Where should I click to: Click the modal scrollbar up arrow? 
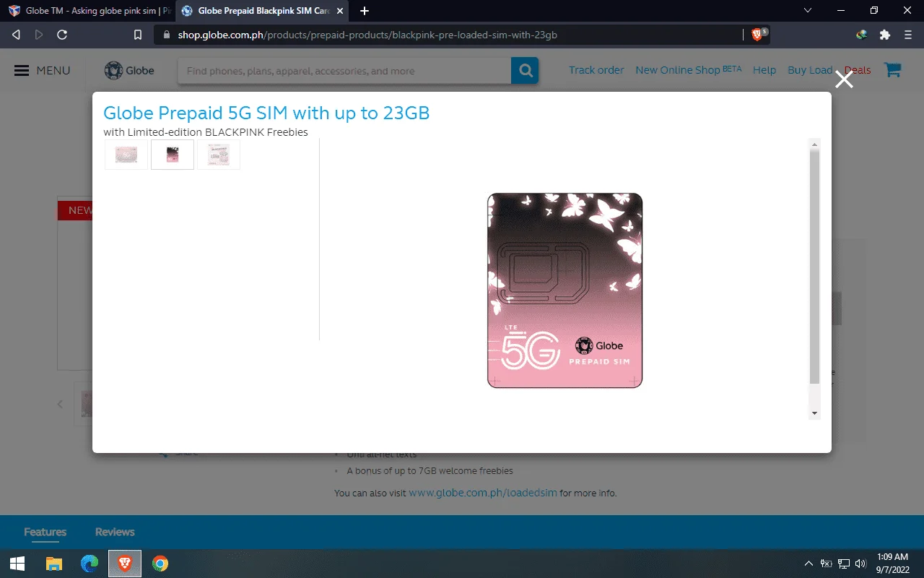[x=814, y=144]
